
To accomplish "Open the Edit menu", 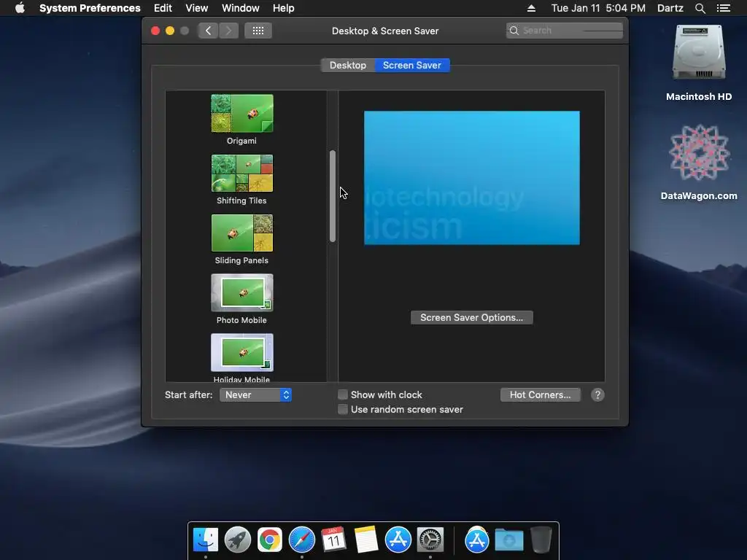I will point(163,8).
